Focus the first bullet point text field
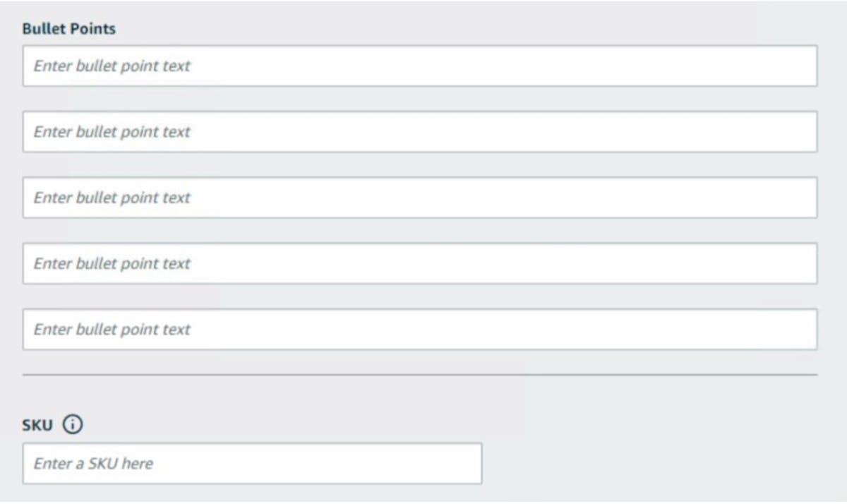 pyautogui.click(x=420, y=66)
